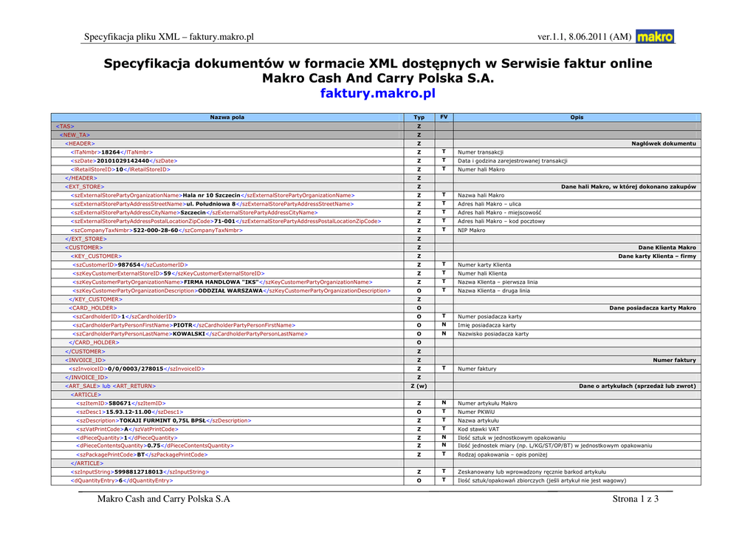Select the 'Typ' column header

tap(419, 117)
